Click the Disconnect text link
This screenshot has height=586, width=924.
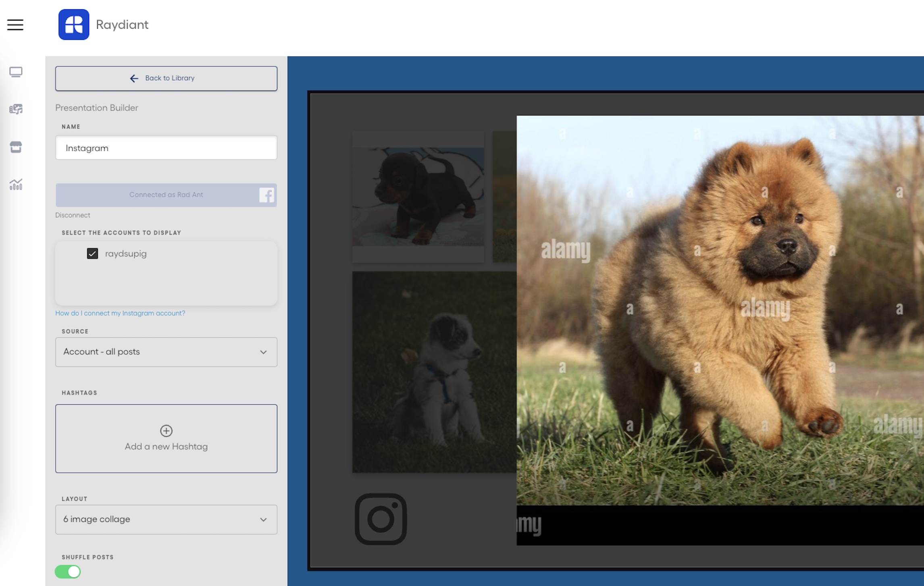coord(73,215)
